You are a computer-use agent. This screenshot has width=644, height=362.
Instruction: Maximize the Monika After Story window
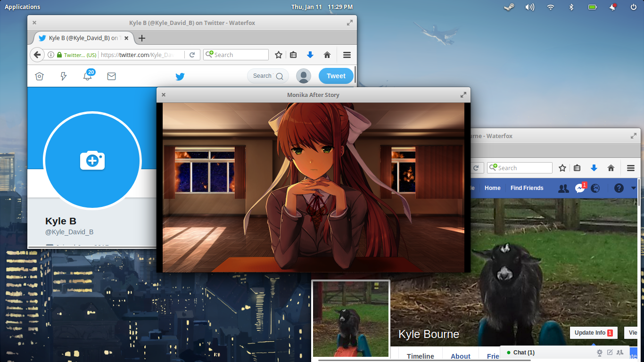coord(463,95)
